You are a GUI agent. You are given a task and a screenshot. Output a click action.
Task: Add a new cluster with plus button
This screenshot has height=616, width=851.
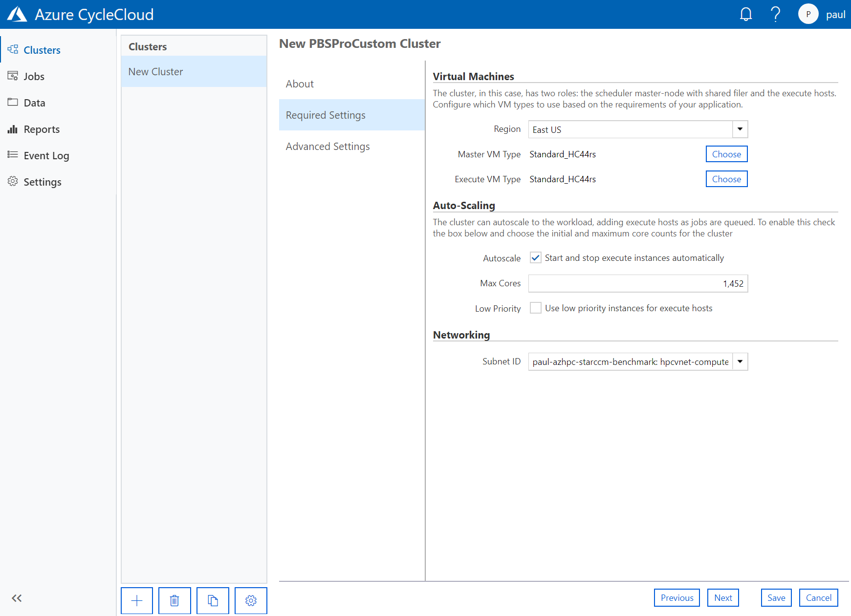point(137,600)
